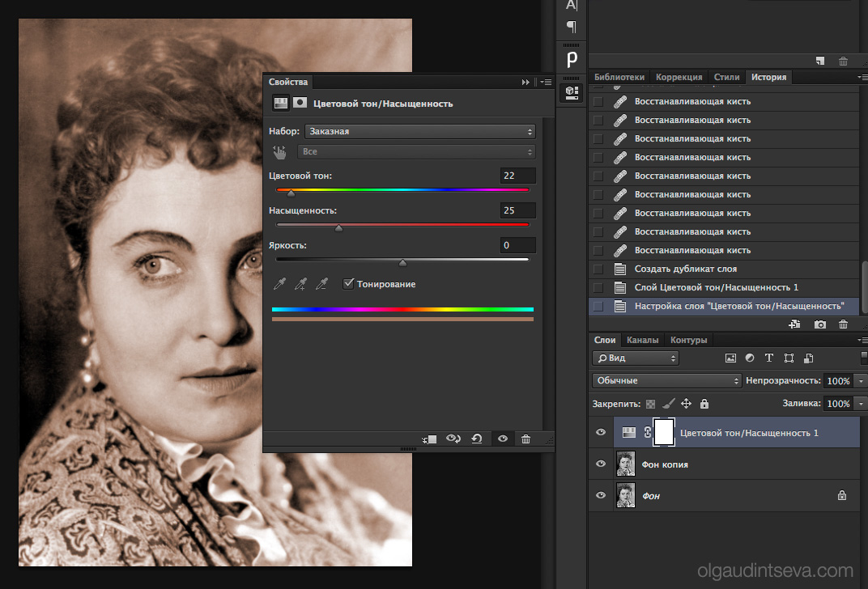The image size is (868, 589).
Task: Delete adjustment layer via Properties trash
Action: [525, 439]
